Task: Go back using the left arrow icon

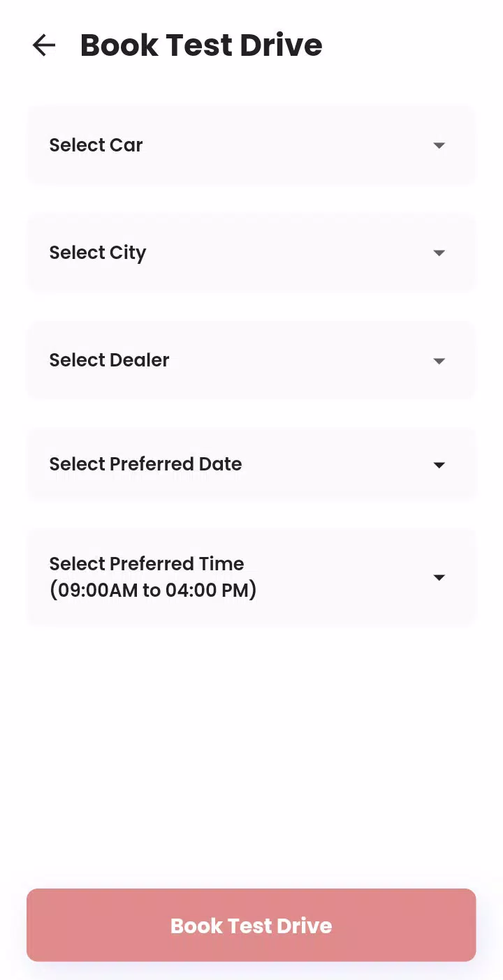Action: pos(44,45)
